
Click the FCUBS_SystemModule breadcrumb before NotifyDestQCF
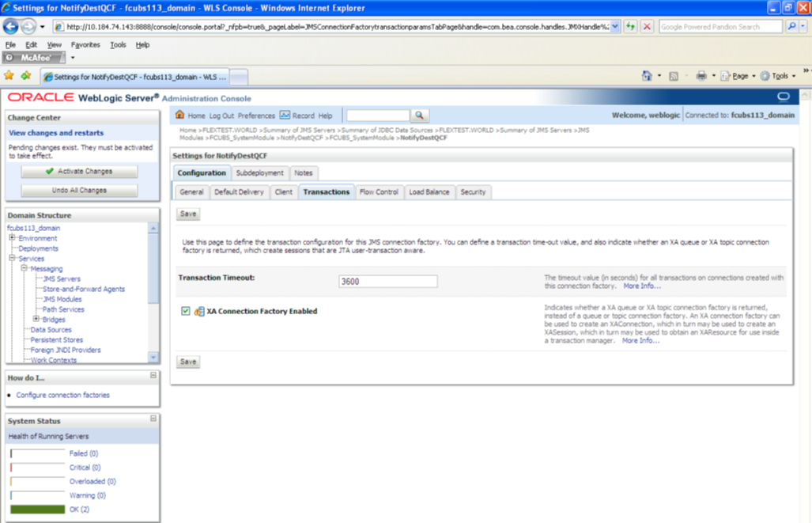[361, 138]
